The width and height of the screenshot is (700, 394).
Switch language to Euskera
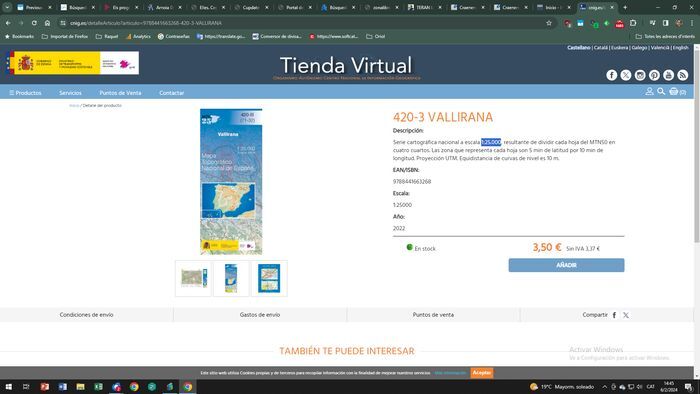(x=619, y=47)
